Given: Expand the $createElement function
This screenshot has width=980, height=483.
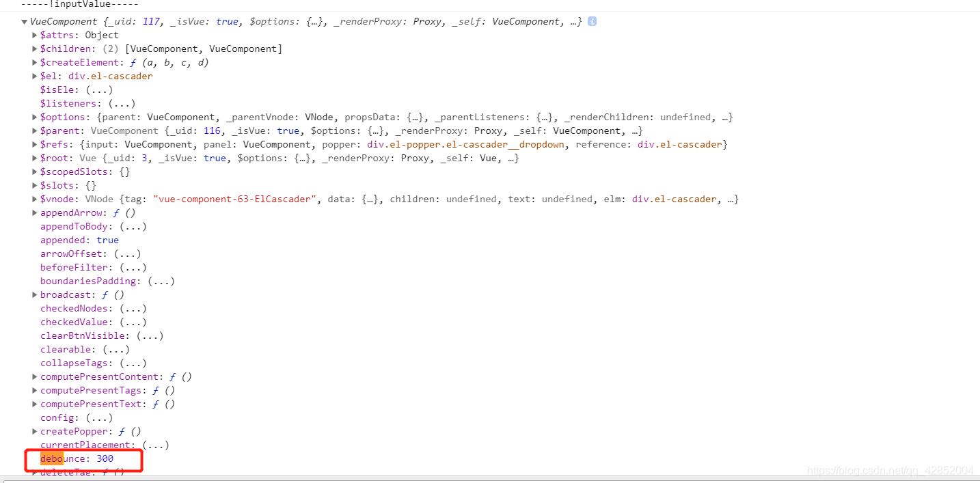Looking at the screenshot, I should [x=35, y=62].
